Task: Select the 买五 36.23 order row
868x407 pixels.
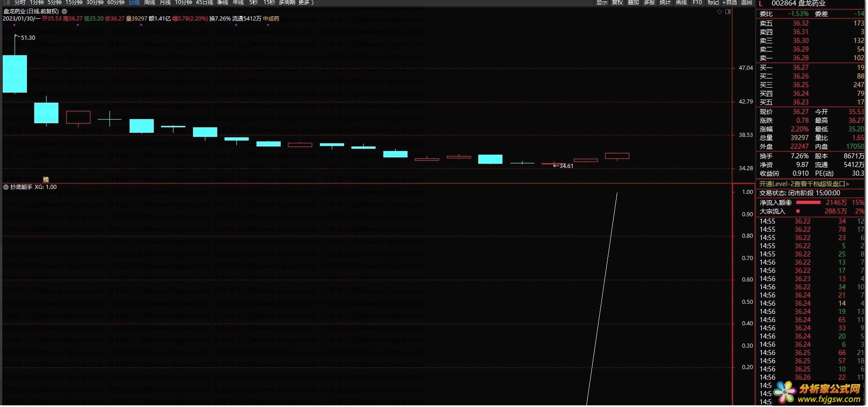Action: point(812,102)
